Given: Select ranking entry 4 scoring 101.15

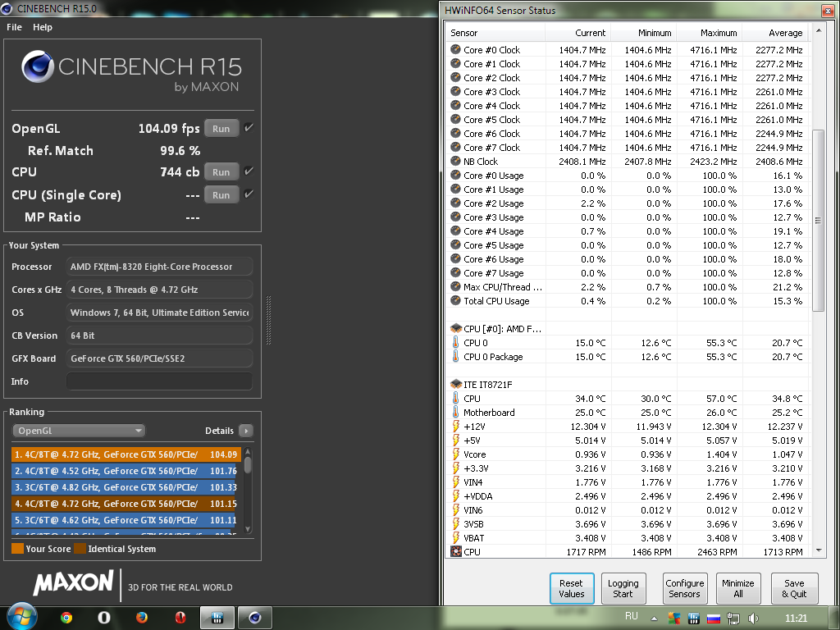Looking at the screenshot, I should [x=126, y=504].
